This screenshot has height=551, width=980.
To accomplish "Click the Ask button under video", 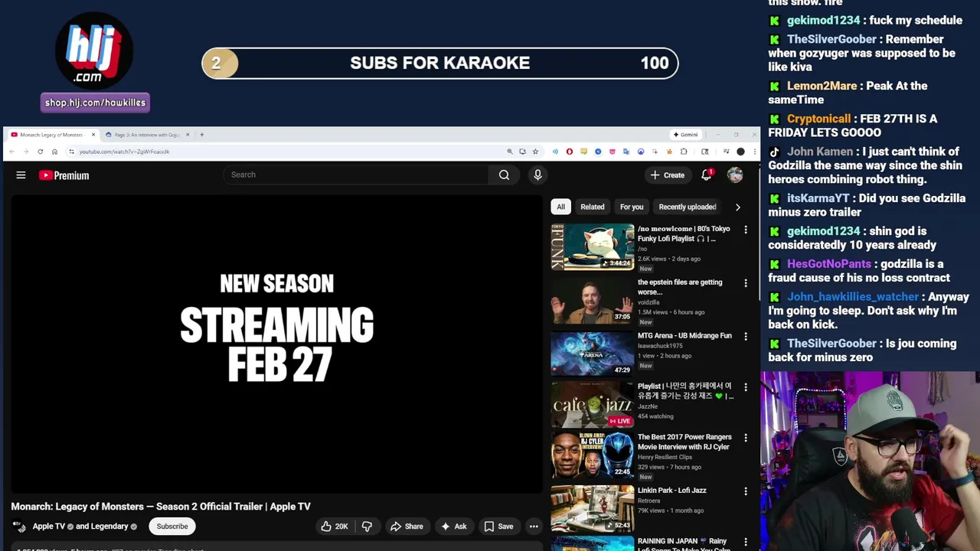I will (x=453, y=527).
